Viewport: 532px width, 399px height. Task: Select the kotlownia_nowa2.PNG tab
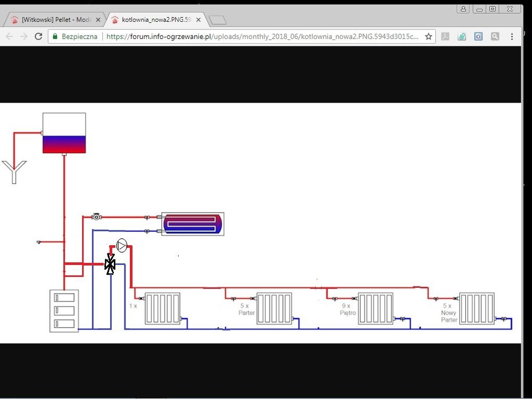coord(154,20)
